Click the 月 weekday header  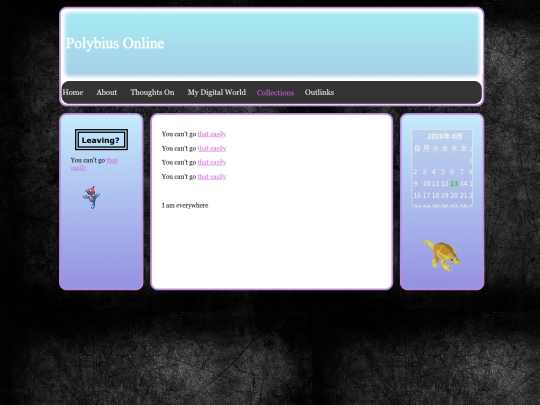coord(426,148)
